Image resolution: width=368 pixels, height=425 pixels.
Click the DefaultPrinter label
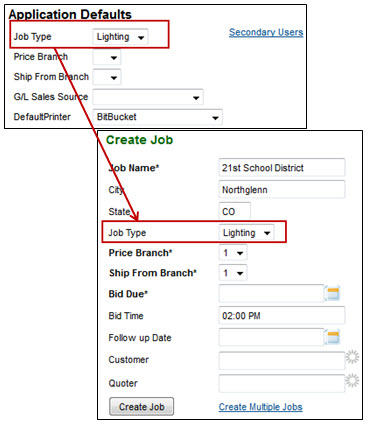pyautogui.click(x=42, y=117)
